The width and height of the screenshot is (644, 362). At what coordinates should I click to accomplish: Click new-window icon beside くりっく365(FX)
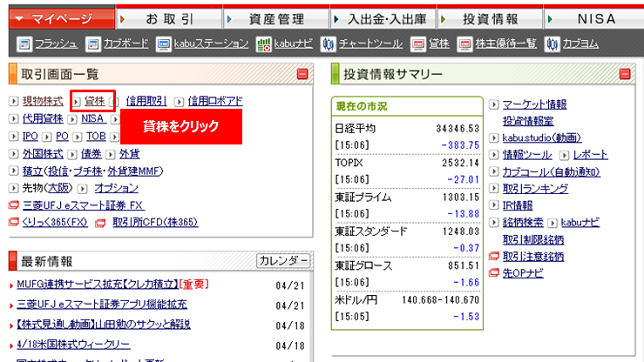[14, 222]
